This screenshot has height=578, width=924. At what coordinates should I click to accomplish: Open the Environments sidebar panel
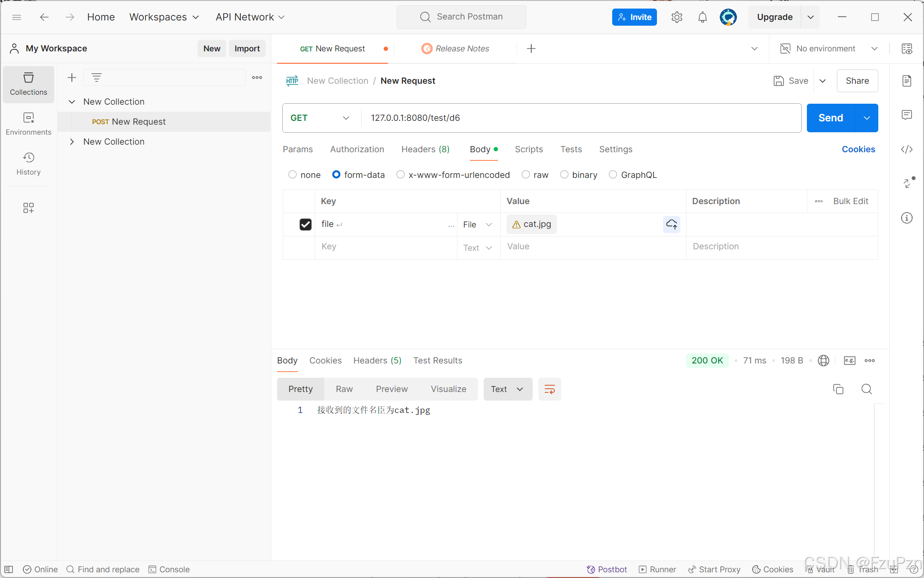pyautogui.click(x=29, y=124)
